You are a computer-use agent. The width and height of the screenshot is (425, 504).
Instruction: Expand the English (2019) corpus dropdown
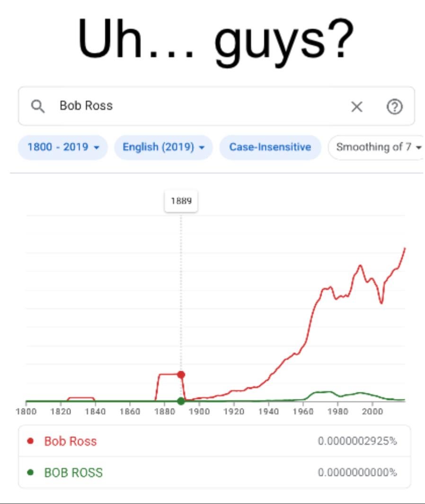[163, 147]
